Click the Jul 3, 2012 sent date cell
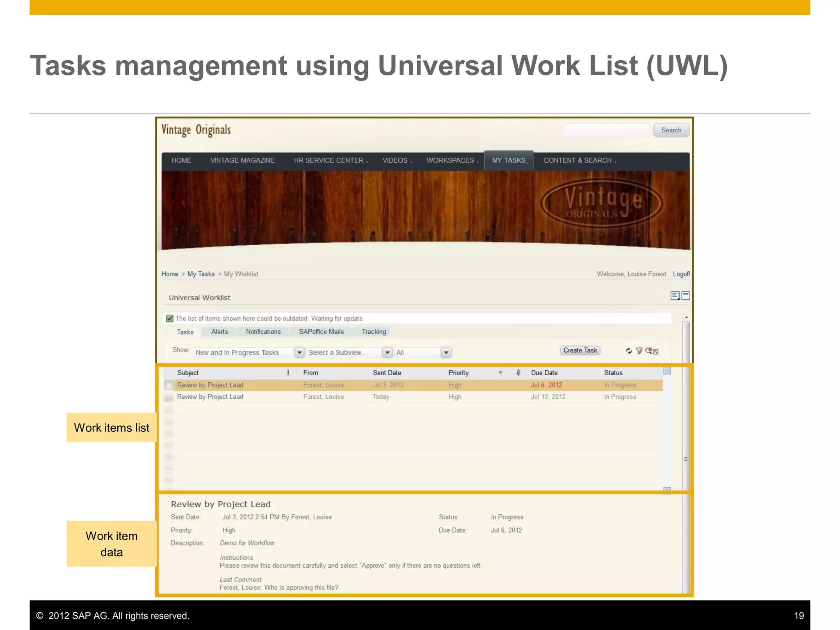 (388, 385)
